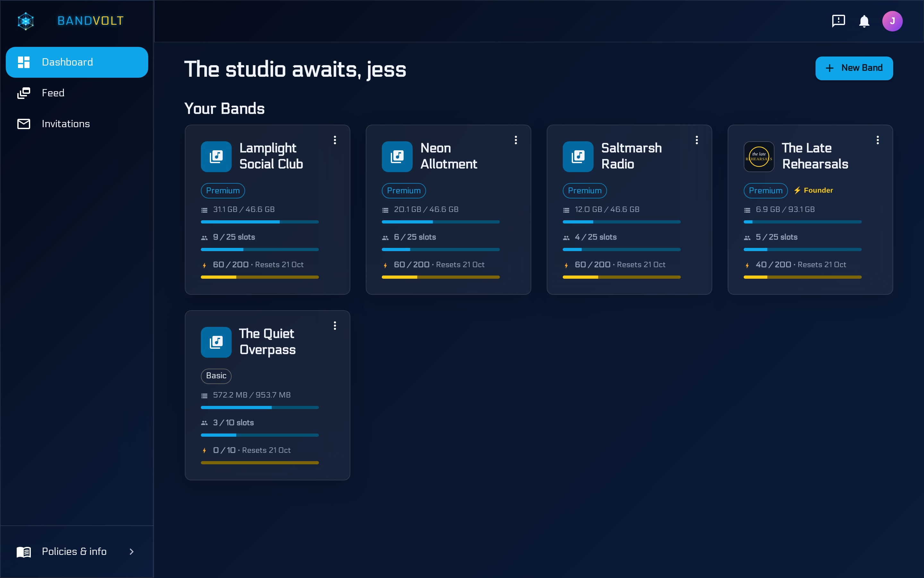
Task: Click Neon Allotment music library icon
Action: tap(397, 156)
